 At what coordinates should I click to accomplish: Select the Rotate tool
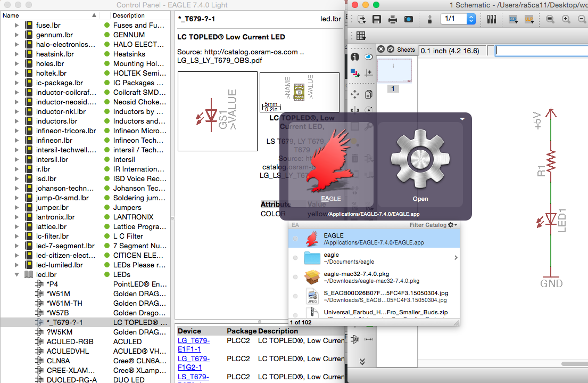coord(369,110)
